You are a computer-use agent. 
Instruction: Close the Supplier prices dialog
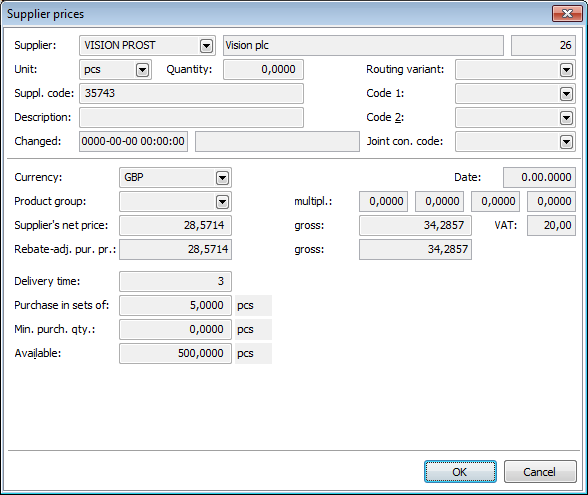(x=567, y=14)
